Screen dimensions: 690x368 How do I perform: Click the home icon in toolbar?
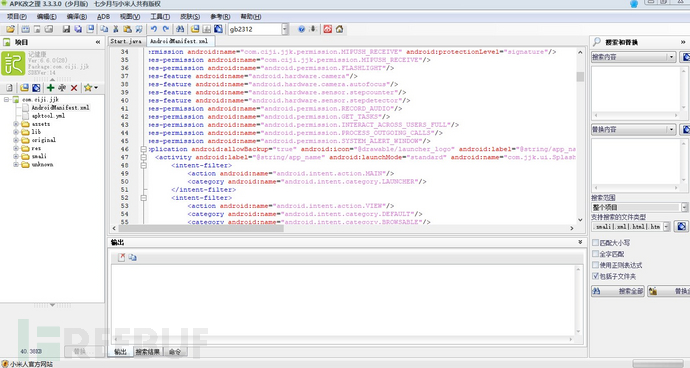[339, 29]
